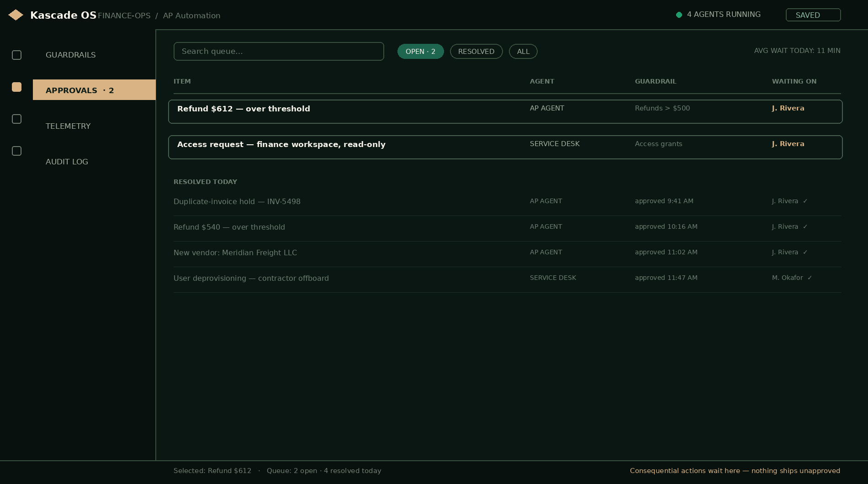This screenshot has width=868, height=484.
Task: Select the Approvals sidebar icon
Action: click(16, 87)
